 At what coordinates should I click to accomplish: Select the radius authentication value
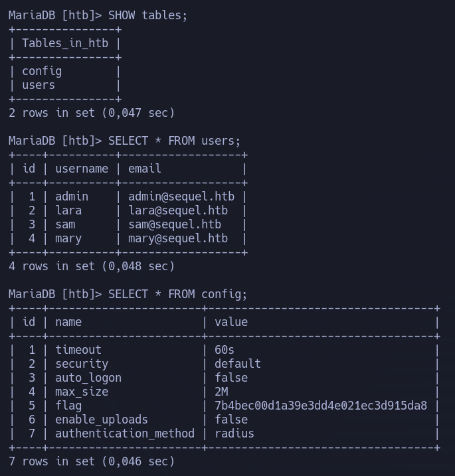[234, 434]
